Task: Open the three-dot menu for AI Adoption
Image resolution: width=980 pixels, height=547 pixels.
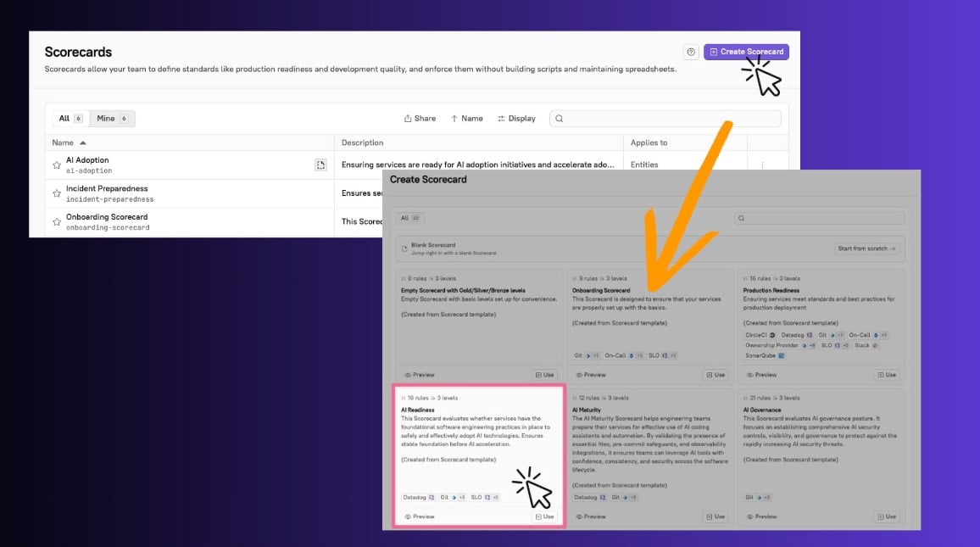Action: [762, 165]
